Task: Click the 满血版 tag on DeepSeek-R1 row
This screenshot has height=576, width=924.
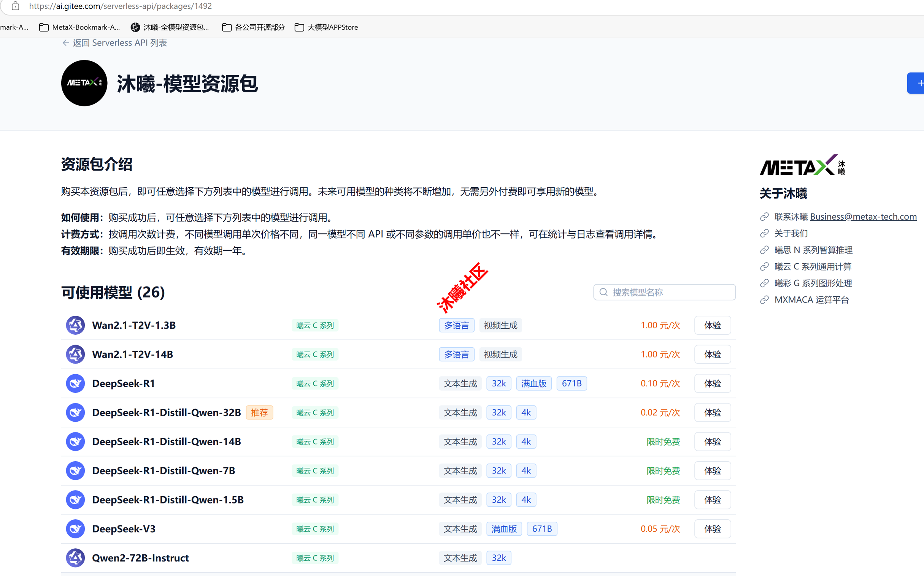Action: [533, 383]
